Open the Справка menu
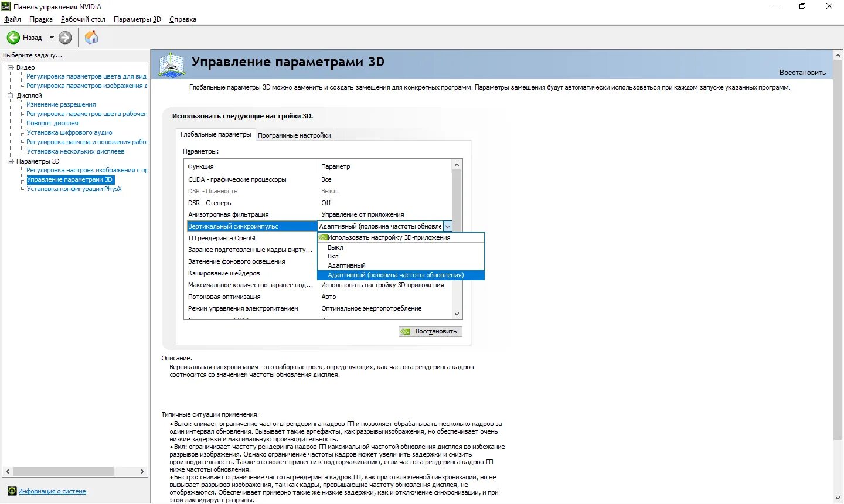Viewport: 844px width, 504px height. coord(183,19)
